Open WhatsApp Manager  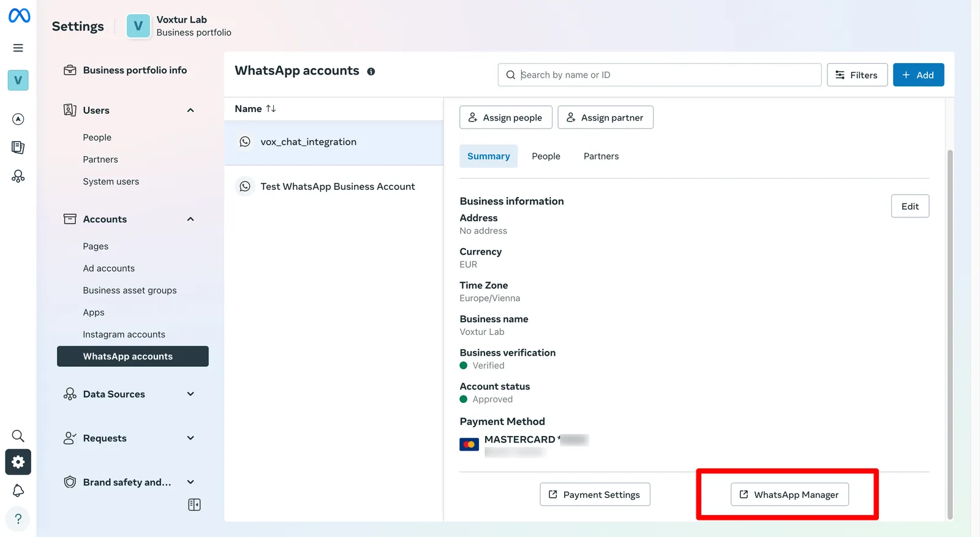[790, 495]
